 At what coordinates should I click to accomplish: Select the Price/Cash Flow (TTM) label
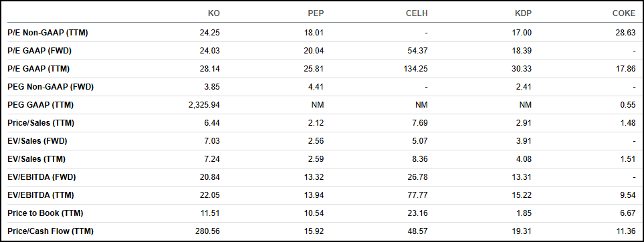click(x=51, y=231)
